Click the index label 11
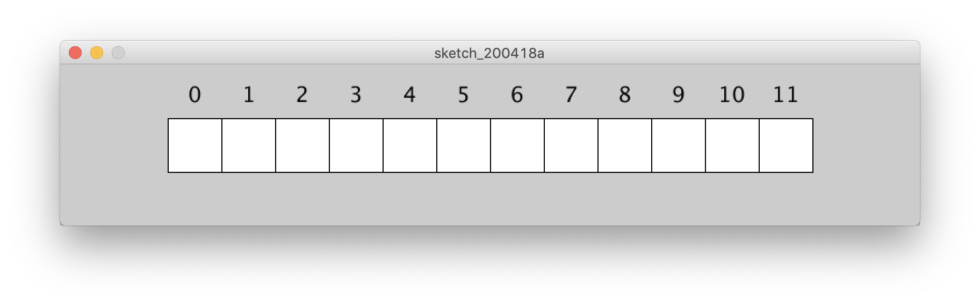 pos(786,95)
